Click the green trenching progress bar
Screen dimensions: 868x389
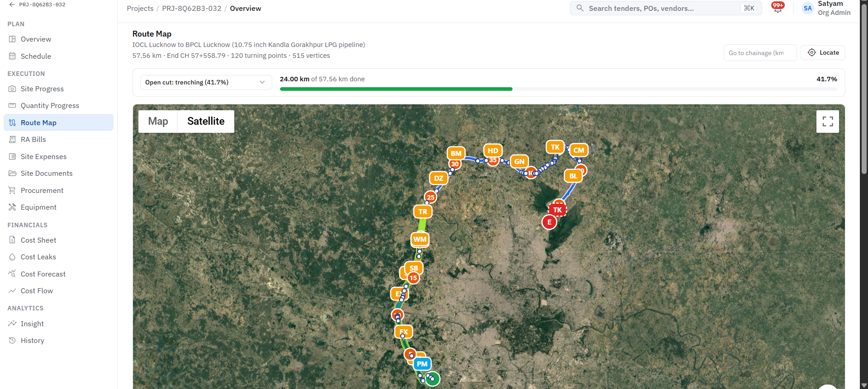(396, 89)
